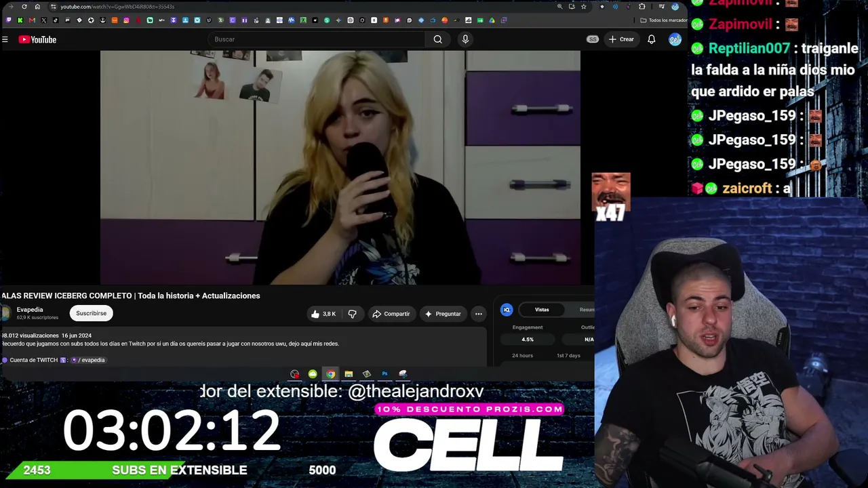Click the '16 jun 2024' upload date

pos(77,335)
